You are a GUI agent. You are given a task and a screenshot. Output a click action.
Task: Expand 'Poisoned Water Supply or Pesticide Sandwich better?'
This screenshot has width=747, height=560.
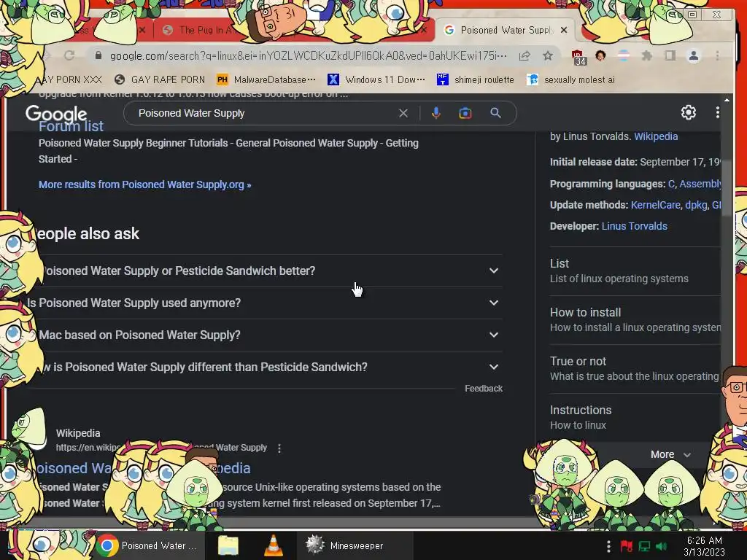(x=264, y=271)
